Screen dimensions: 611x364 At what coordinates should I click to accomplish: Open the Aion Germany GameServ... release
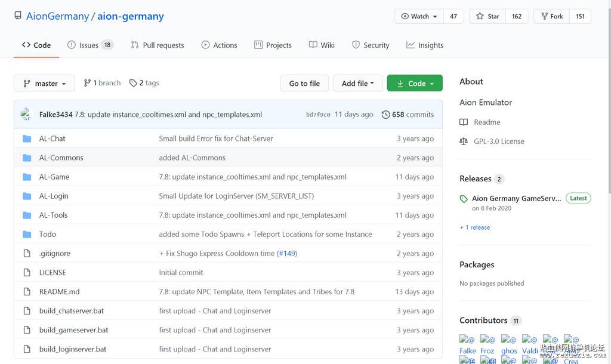517,198
